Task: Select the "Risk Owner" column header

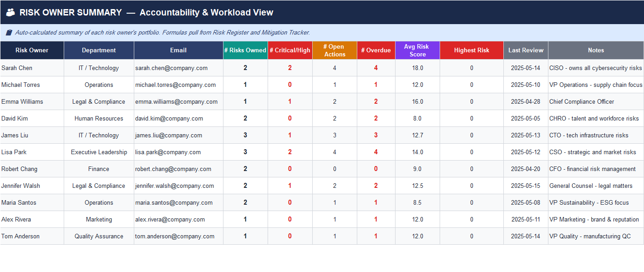Action: [32, 50]
